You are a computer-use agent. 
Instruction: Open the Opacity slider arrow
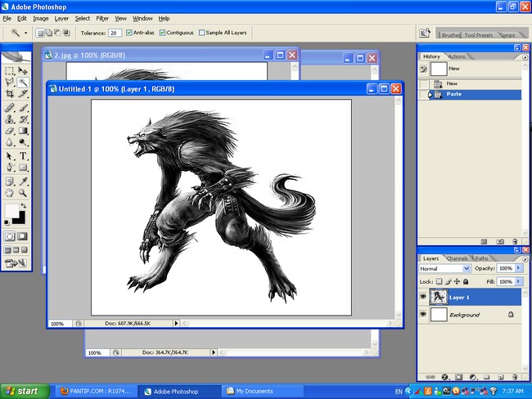tap(519, 268)
